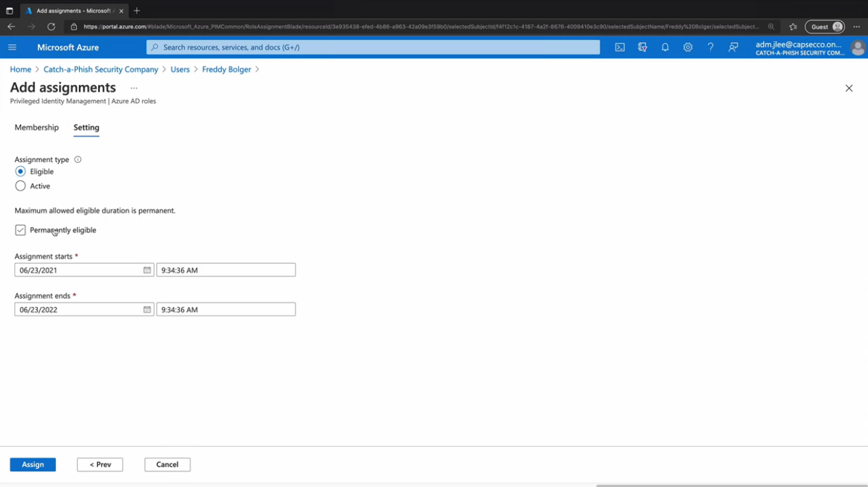Image resolution: width=868 pixels, height=487 pixels.
Task: Launch Cloud Shell from the top bar
Action: pos(620,47)
